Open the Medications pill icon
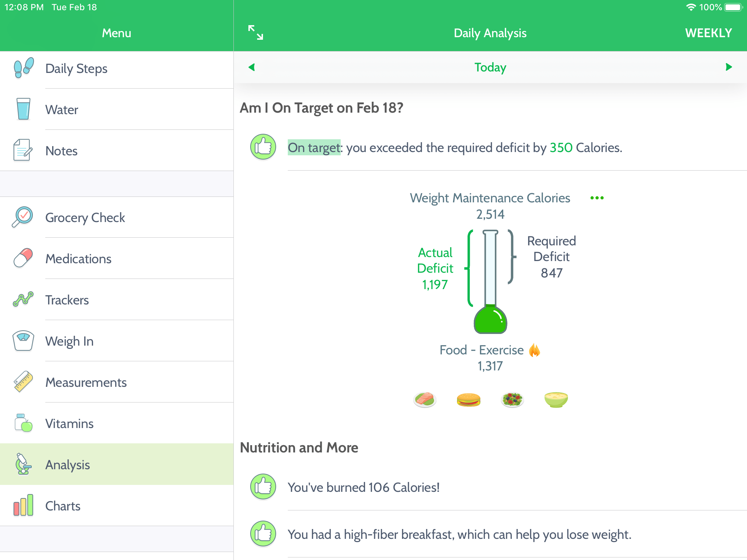Screen dimensions: 747x560 23,258
